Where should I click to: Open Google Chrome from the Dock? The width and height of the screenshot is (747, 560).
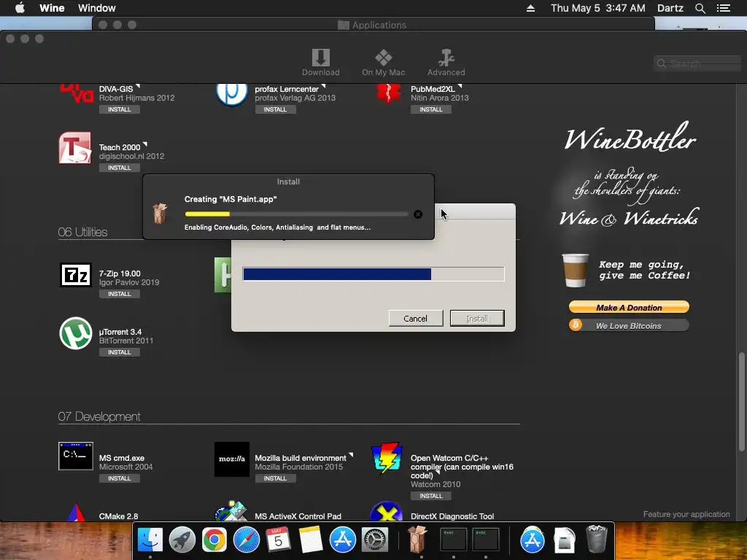click(x=214, y=540)
